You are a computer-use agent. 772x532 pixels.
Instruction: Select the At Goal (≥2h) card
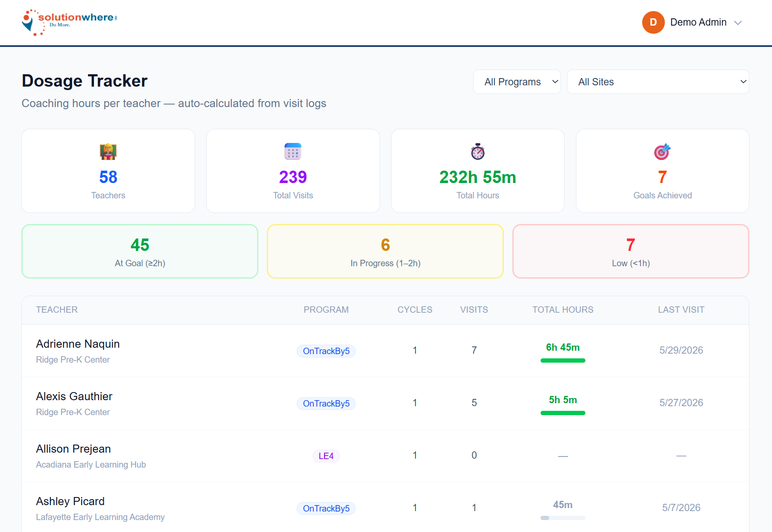140,251
